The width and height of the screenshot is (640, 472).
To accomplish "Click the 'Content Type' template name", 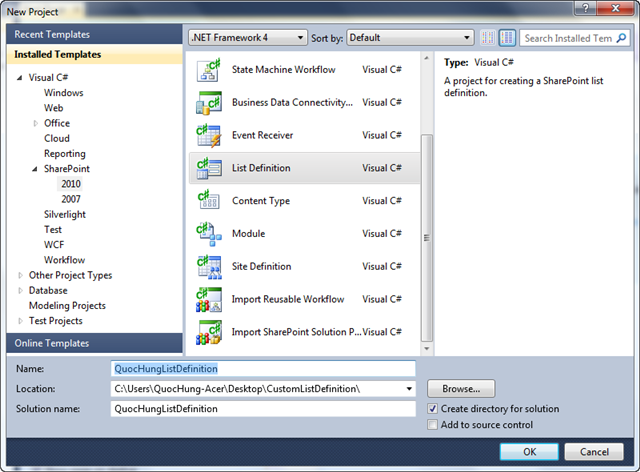I will [x=261, y=200].
